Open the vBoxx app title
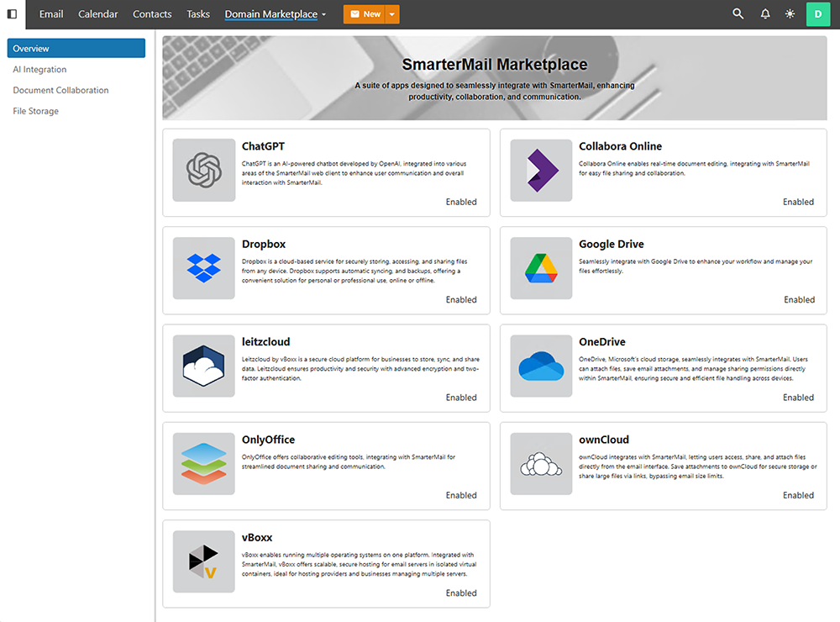The image size is (840, 622). pyautogui.click(x=257, y=537)
